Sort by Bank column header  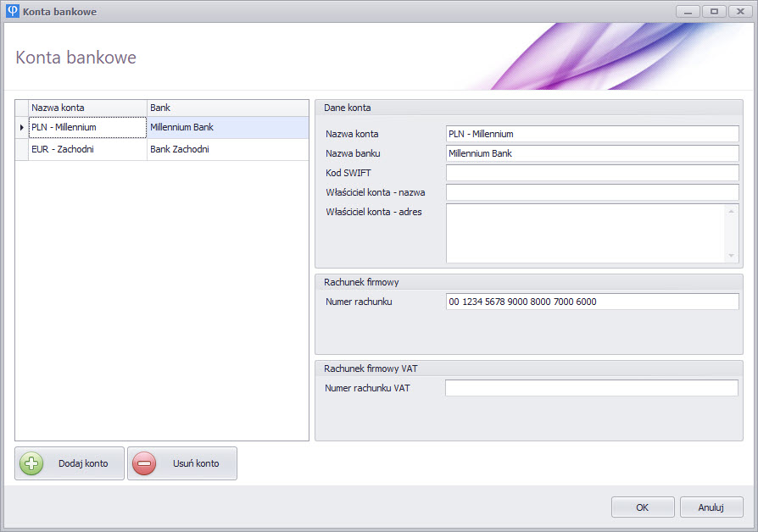click(227, 108)
